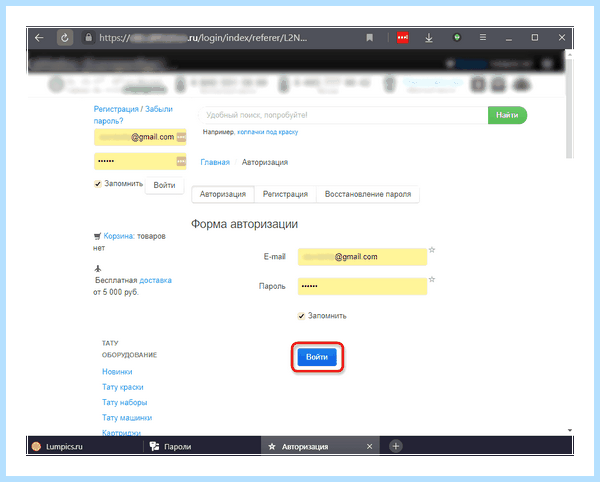Bookmark this page with the bookmark icon
Screen dimensions: 600x482
coord(369,37)
